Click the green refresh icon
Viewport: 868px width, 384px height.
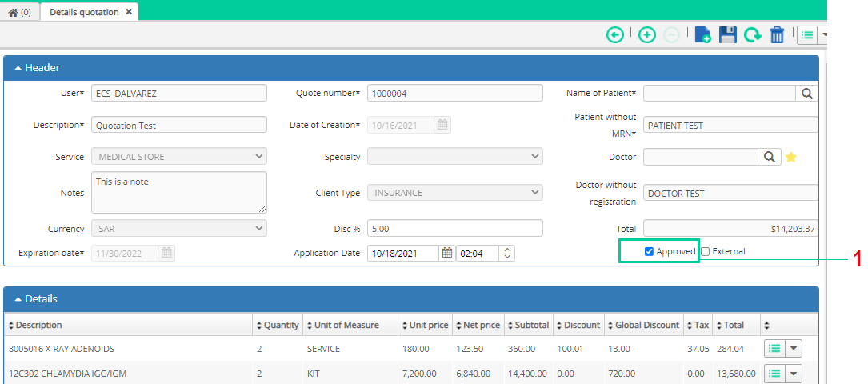752,35
